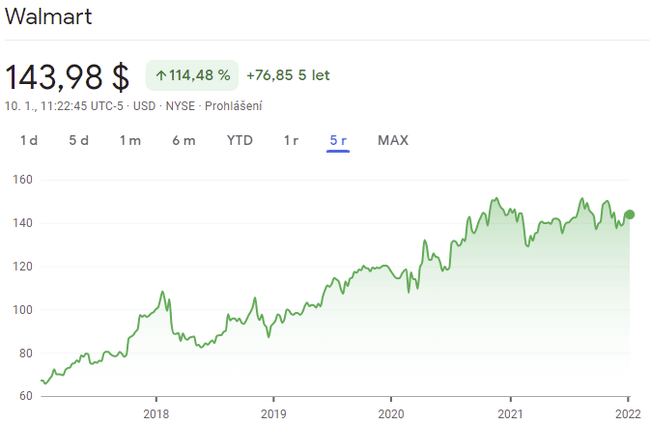This screenshot has width=650, height=426.
Task: Click the +76,85 5 let change text
Action: (288, 75)
